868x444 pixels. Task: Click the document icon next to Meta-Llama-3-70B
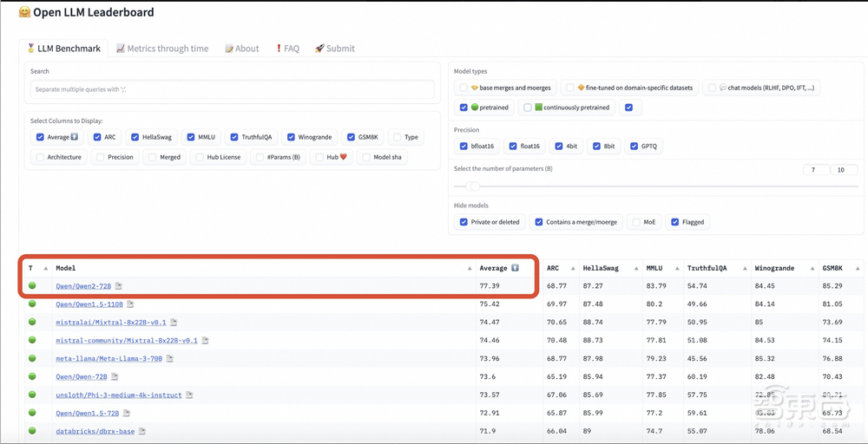click(170, 358)
